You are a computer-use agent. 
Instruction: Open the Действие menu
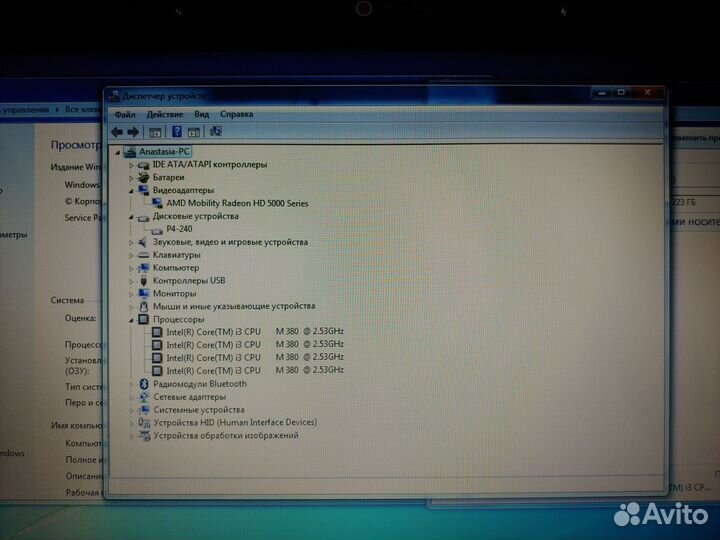click(x=165, y=114)
